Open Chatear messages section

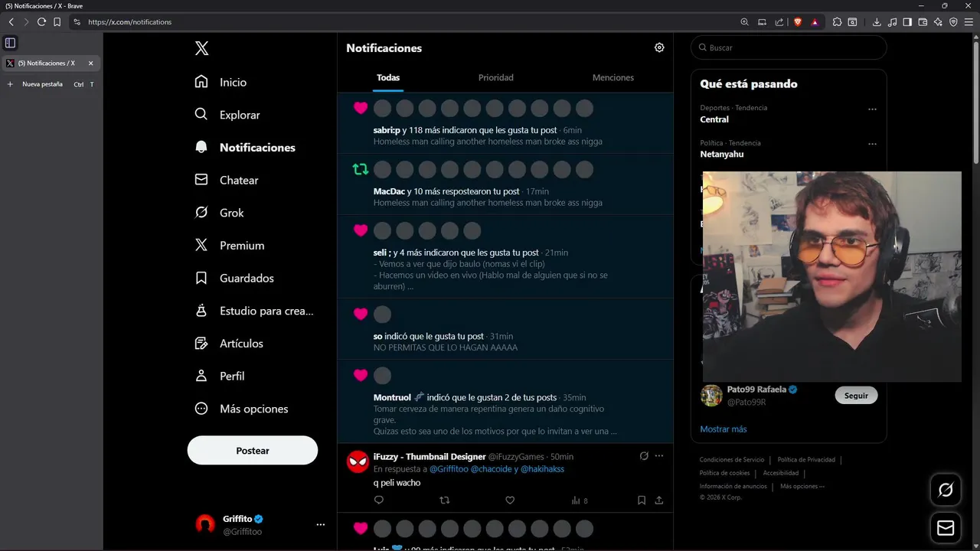[x=227, y=180]
